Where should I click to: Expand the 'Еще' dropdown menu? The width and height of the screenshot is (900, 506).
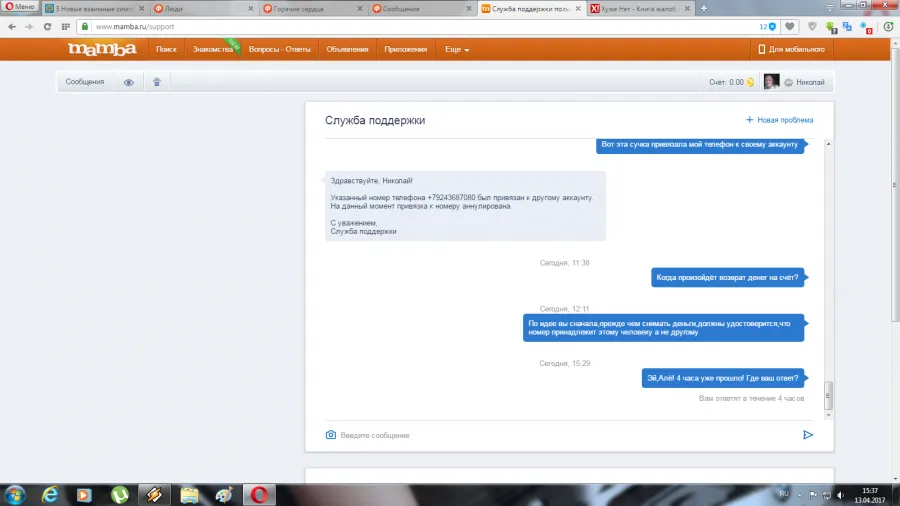457,49
